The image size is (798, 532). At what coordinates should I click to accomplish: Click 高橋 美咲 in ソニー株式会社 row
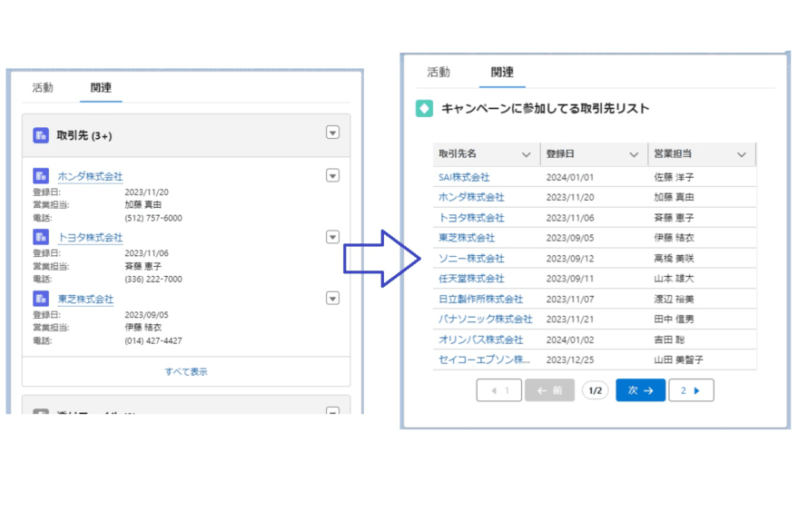pos(674,259)
